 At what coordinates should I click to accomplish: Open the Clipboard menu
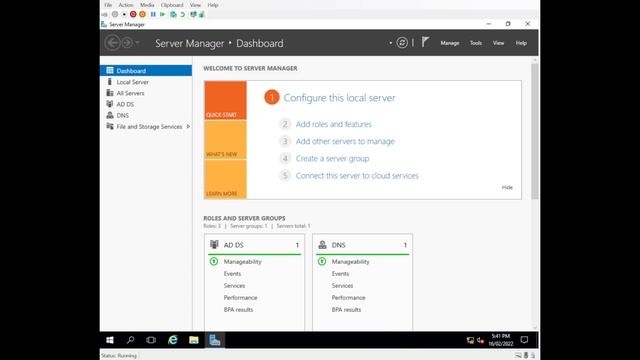pyautogui.click(x=172, y=5)
